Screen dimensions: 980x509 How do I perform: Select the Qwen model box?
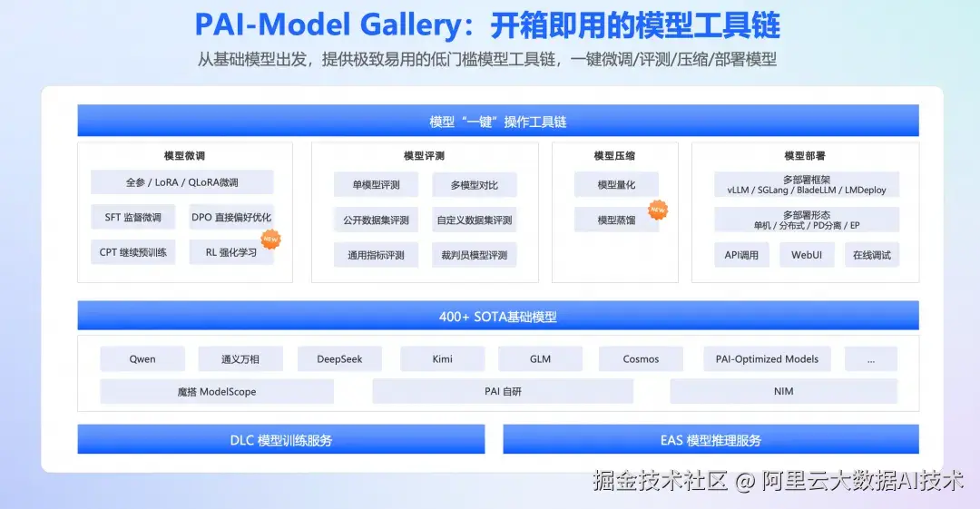coord(142,359)
